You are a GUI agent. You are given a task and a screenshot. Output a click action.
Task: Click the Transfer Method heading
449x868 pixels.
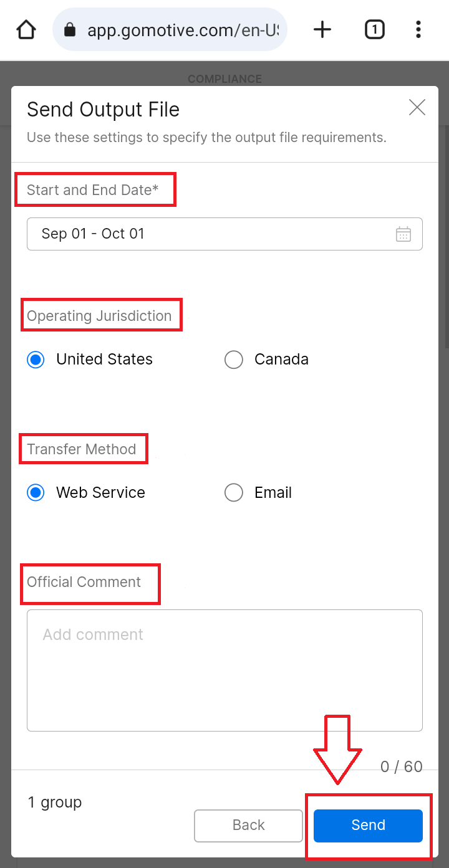(82, 449)
